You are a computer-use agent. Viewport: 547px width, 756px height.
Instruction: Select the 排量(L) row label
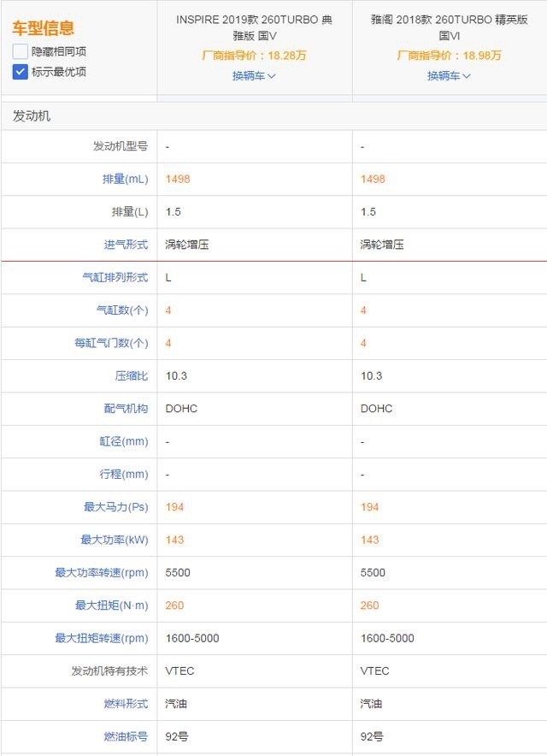click(130, 211)
